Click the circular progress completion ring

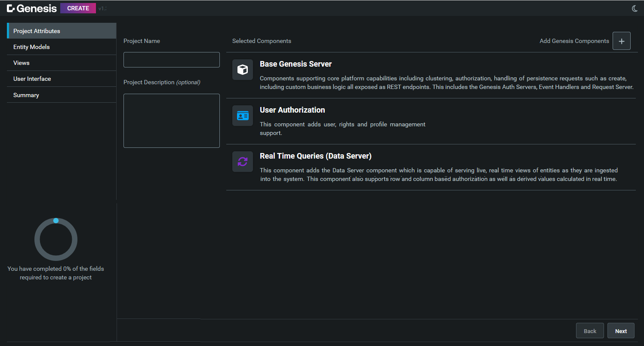(56, 239)
